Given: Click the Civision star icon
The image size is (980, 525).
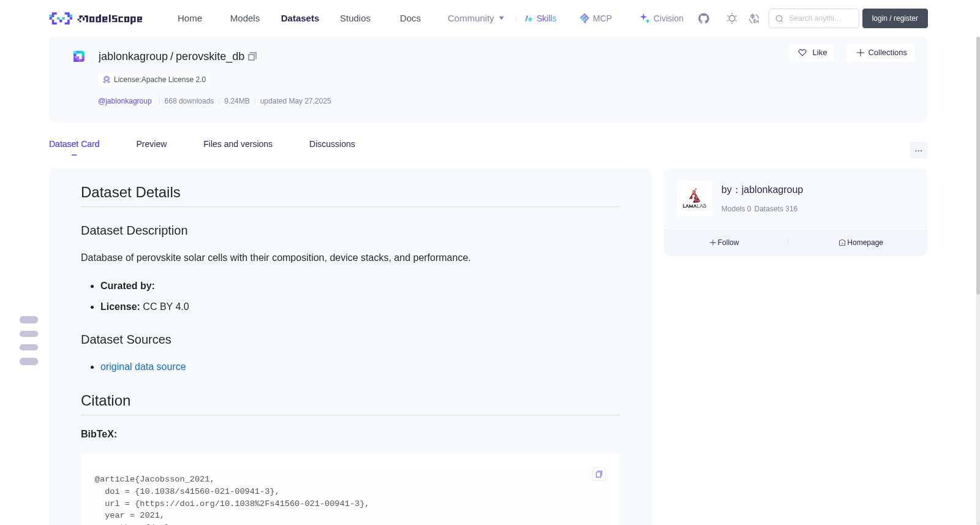Looking at the screenshot, I should tap(645, 18).
